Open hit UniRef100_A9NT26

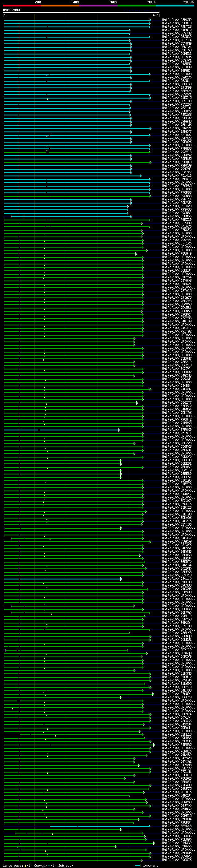(x=177, y=26)
